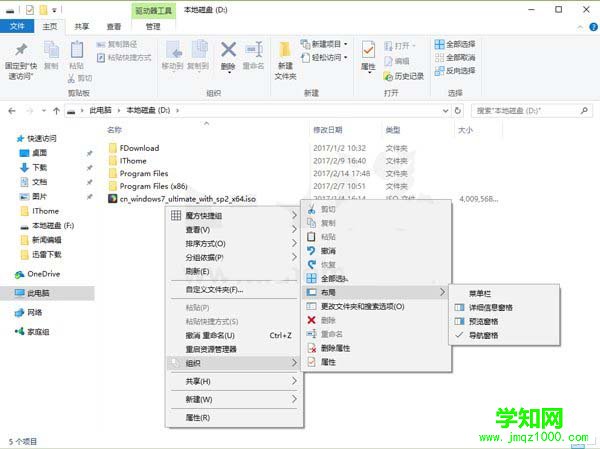Sort by 修改日期 column header
The height and width of the screenshot is (449, 600).
328,130
